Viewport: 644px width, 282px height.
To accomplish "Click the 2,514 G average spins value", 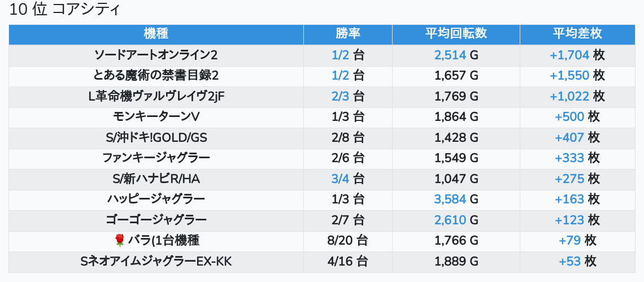I will pos(456,55).
